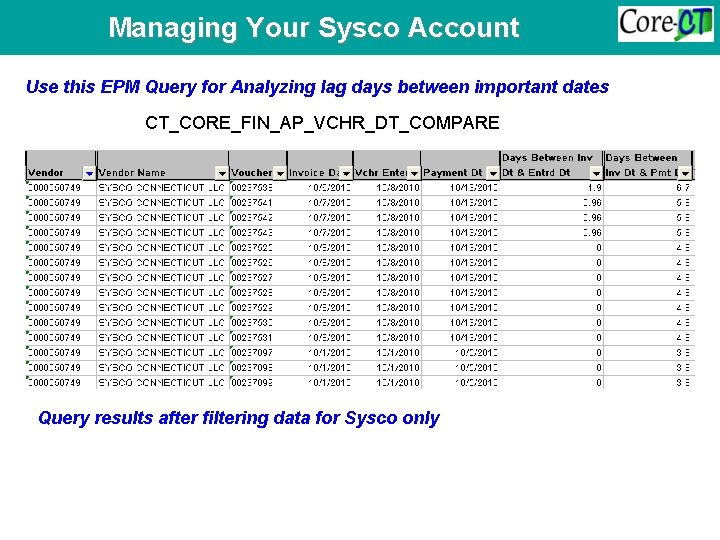Select the Vendor Name header label
The image size is (720, 540).
[132, 173]
